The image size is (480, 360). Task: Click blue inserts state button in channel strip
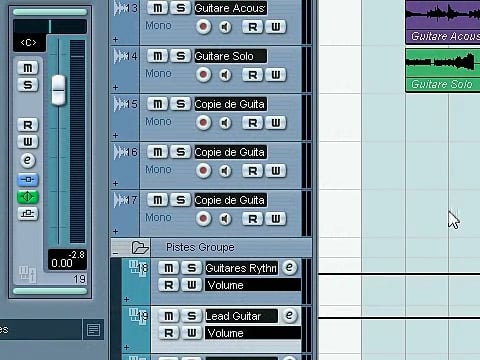tap(28, 180)
